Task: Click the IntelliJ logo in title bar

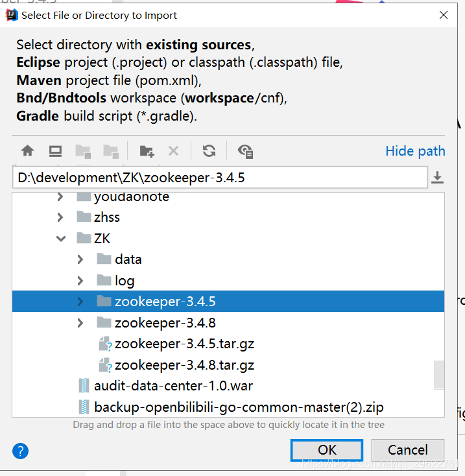Action: pyautogui.click(x=12, y=15)
